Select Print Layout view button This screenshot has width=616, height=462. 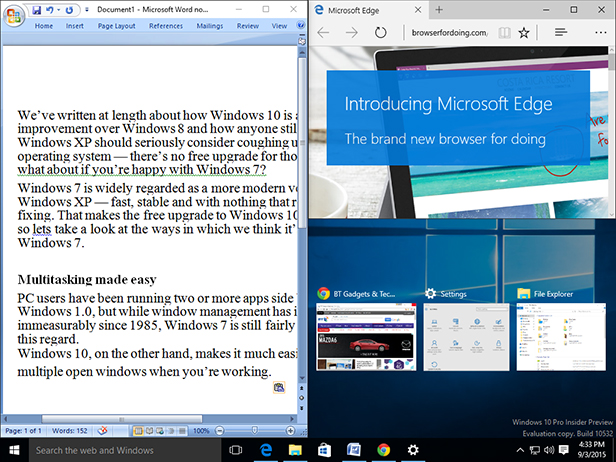click(138, 431)
